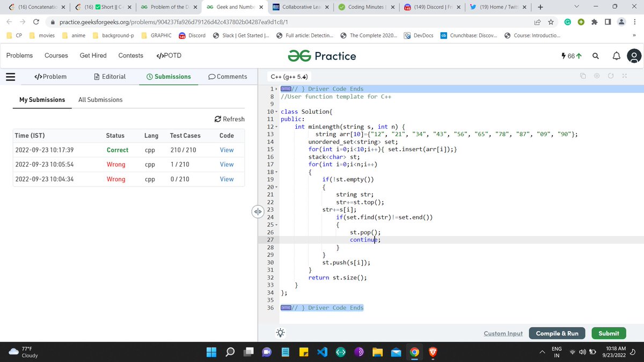Select the All Submissions tab
644x362 pixels.
click(x=100, y=100)
